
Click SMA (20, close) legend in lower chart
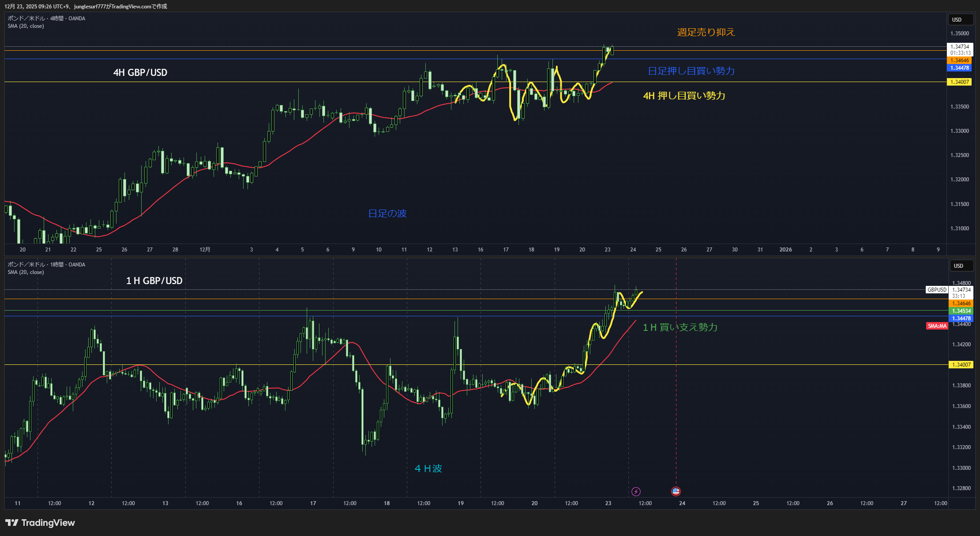point(26,272)
